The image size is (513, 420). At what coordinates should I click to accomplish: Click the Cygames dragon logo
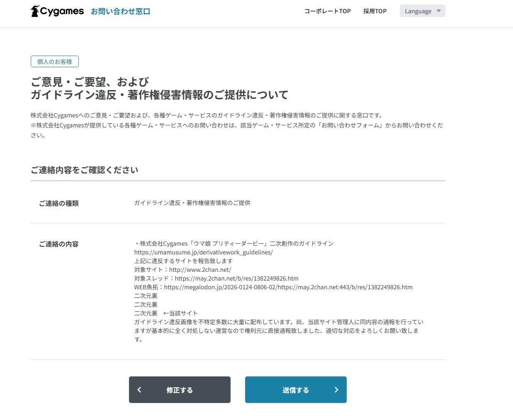(x=36, y=11)
